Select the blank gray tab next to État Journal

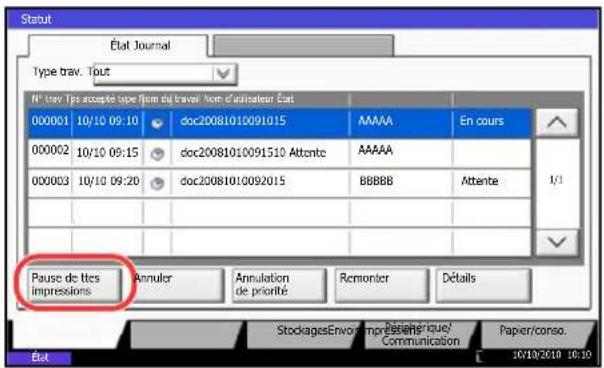pos(304,46)
